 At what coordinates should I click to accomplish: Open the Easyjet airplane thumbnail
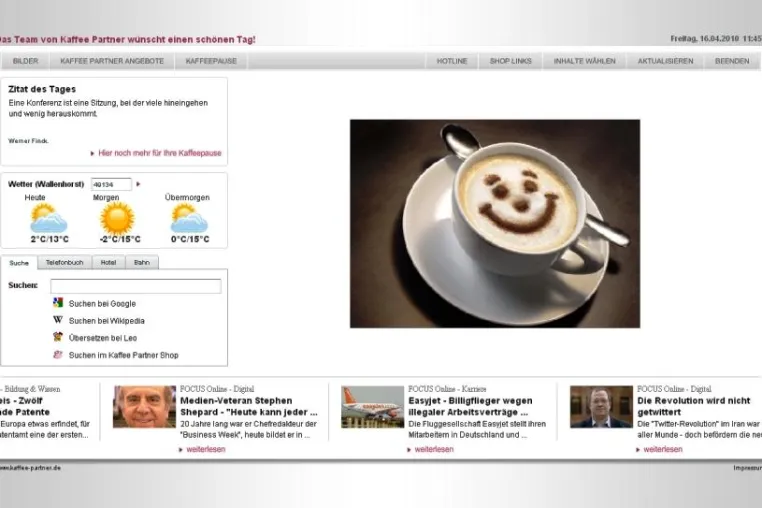(x=372, y=407)
